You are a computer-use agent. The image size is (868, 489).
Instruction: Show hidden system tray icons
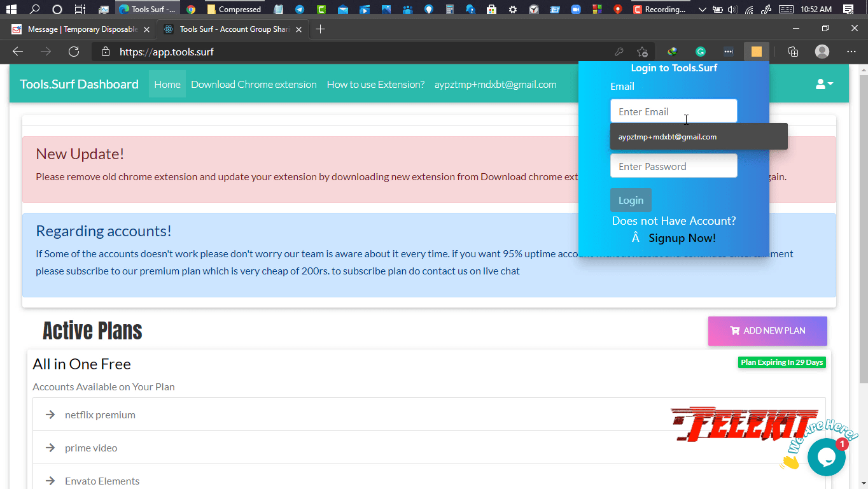[x=702, y=9]
